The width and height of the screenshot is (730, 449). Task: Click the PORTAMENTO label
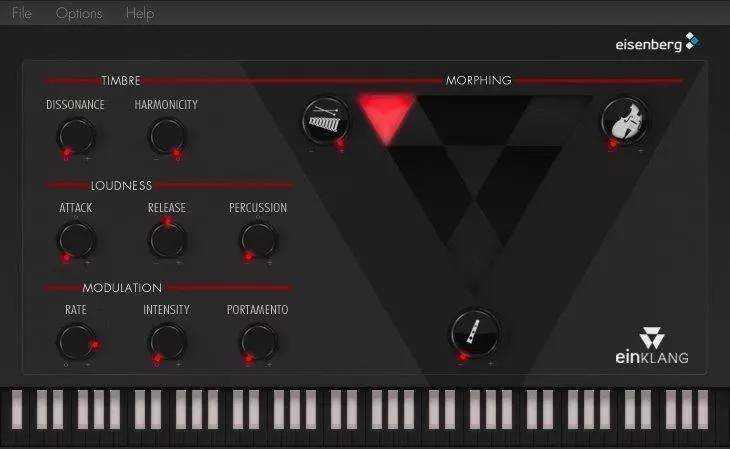[x=257, y=310]
